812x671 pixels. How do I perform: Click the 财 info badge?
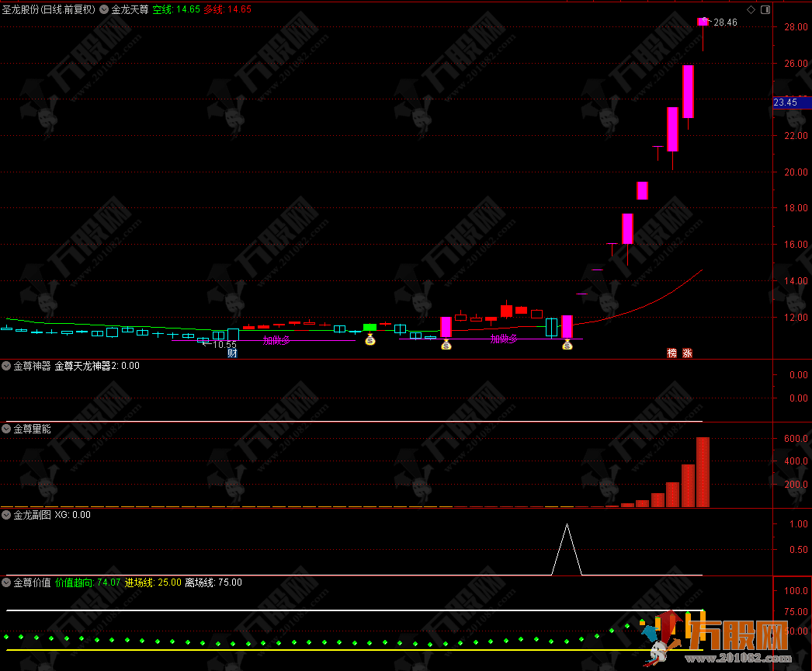[x=232, y=353]
